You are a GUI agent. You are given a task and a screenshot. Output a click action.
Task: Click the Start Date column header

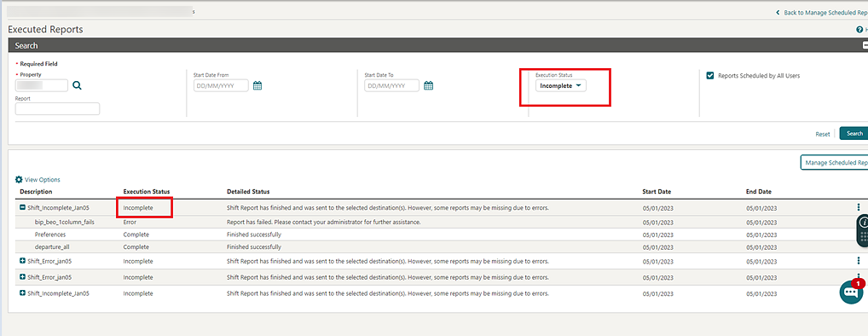(x=657, y=192)
